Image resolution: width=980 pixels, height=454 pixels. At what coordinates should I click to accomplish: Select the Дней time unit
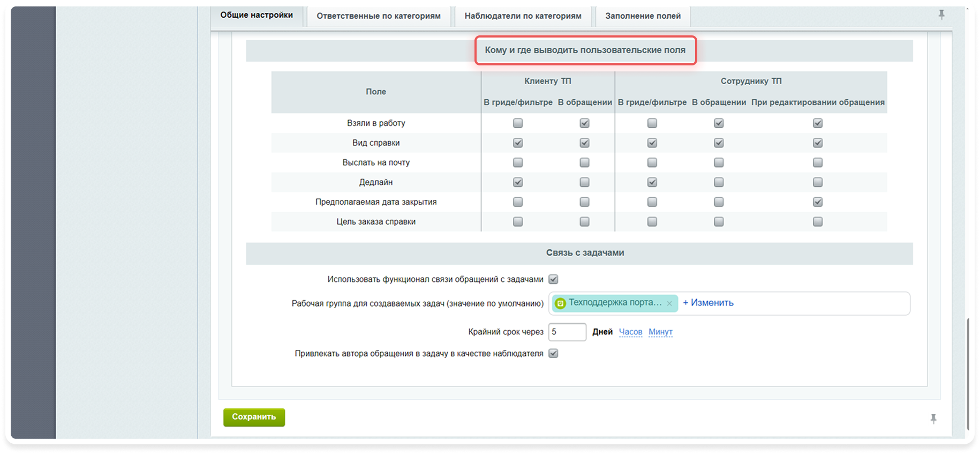602,332
